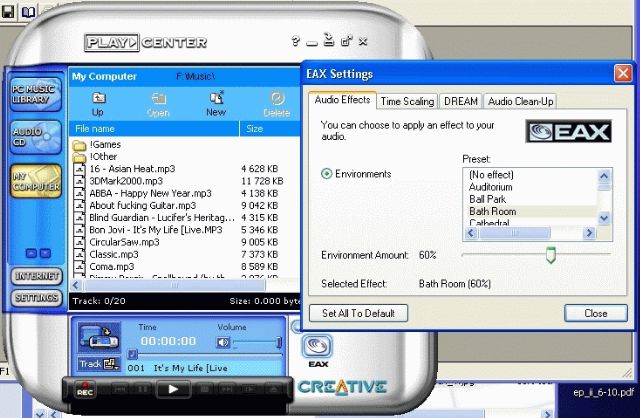Select the My Computer source button
The image size is (640, 418).
[36, 181]
